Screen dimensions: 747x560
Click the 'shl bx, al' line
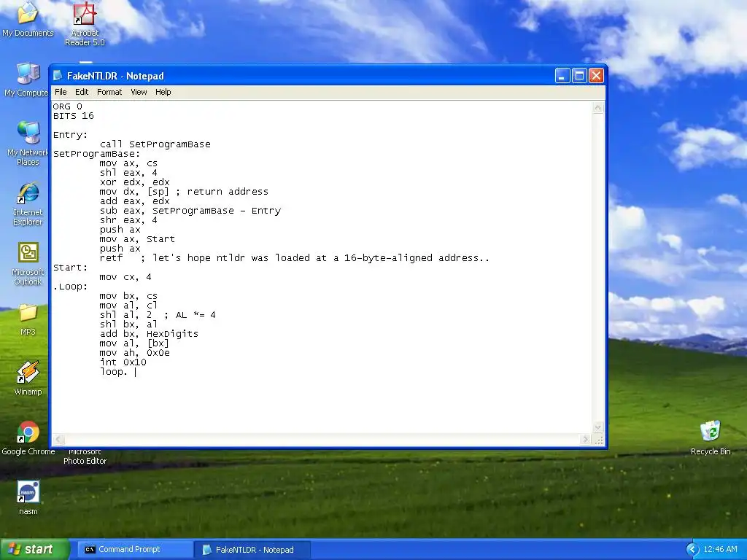pos(128,324)
